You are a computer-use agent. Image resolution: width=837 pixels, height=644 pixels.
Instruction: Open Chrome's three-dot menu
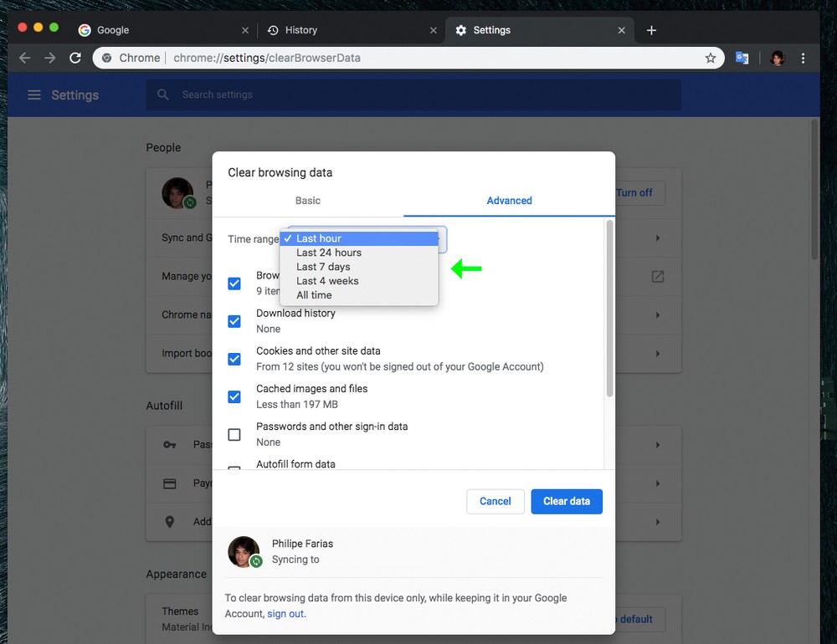[803, 58]
